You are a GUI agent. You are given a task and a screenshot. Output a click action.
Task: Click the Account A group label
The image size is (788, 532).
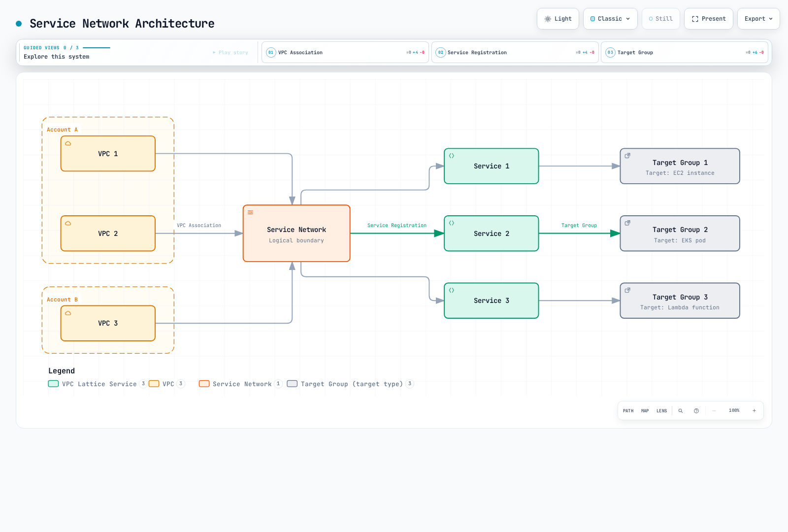point(62,130)
